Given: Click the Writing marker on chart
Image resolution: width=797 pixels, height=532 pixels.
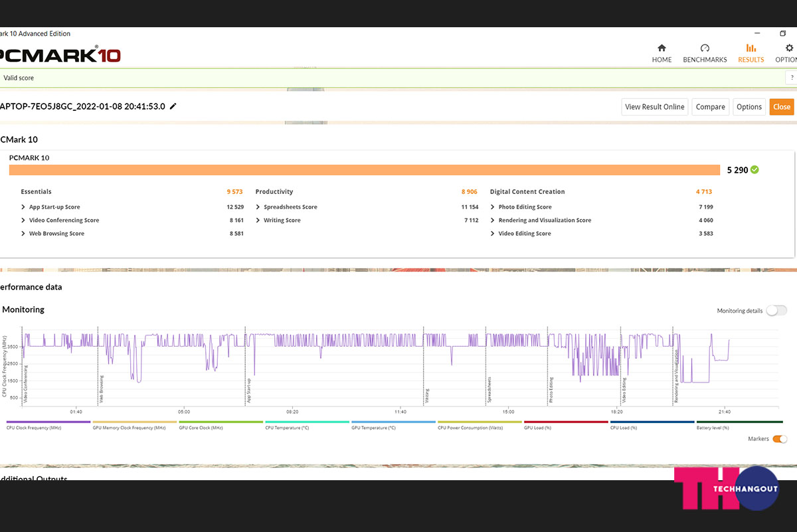Looking at the screenshot, I should (x=427, y=396).
